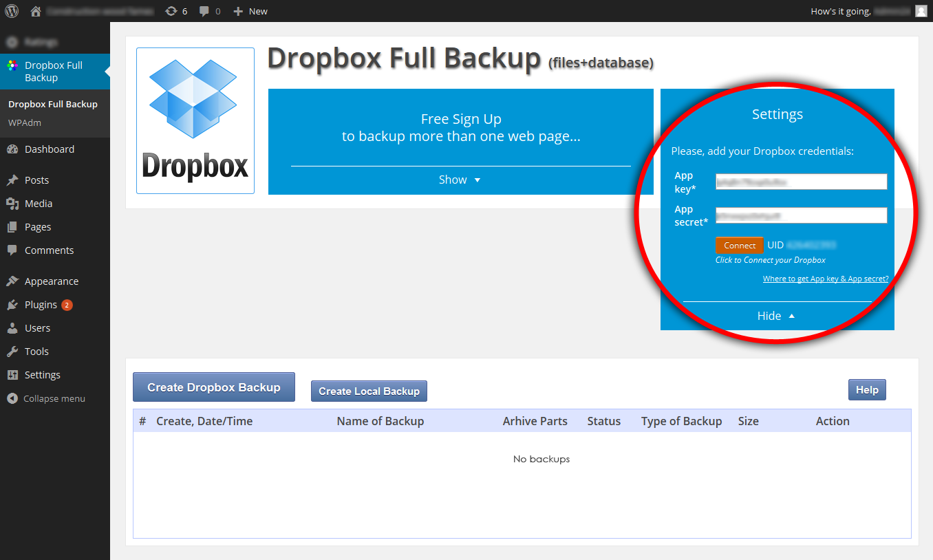933x560 pixels.
Task: Click the Comments bubble icon in sidebar
Action: 12,250
